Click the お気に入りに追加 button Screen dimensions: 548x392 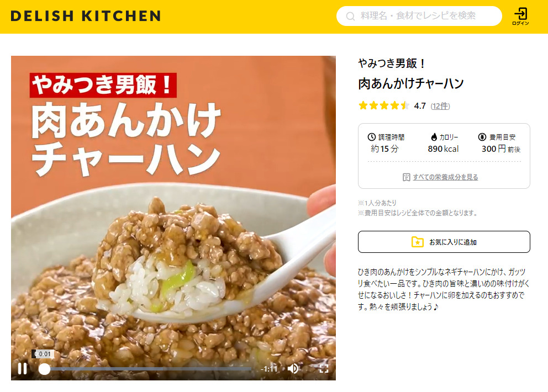pyautogui.click(x=444, y=242)
